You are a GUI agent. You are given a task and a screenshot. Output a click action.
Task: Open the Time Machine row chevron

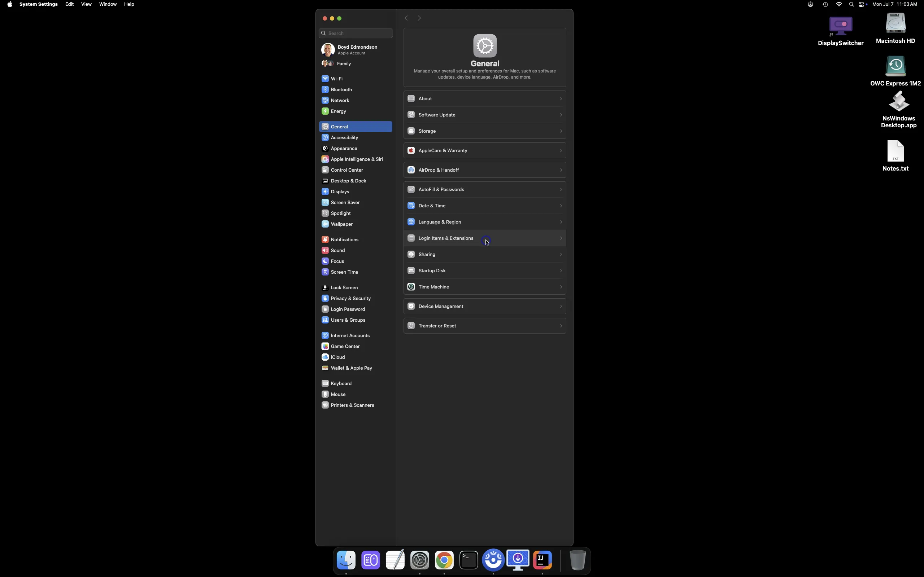[561, 287]
